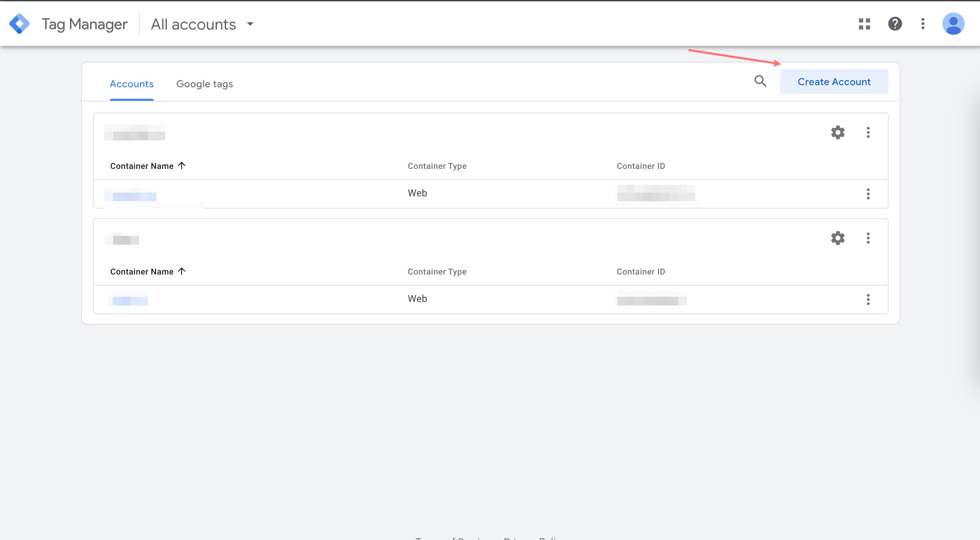
Task: Switch to the Google tags tab
Action: [205, 84]
